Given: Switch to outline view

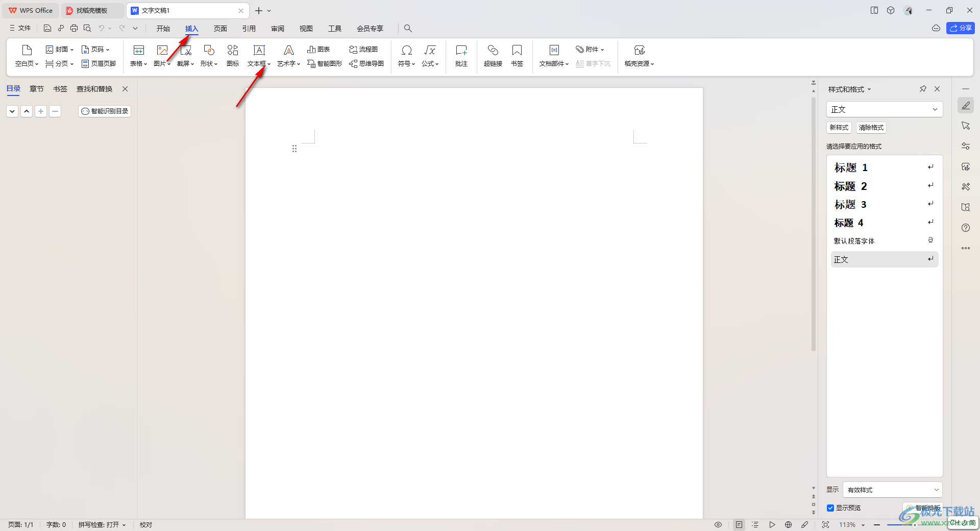Looking at the screenshot, I should 755,525.
